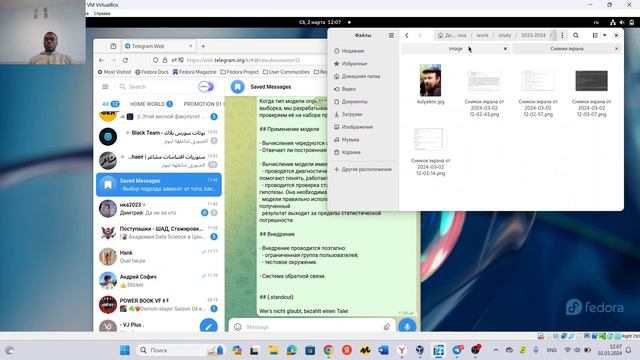The image size is (640, 360).
Task: Open the нка2023 chat
Action: [159, 209]
